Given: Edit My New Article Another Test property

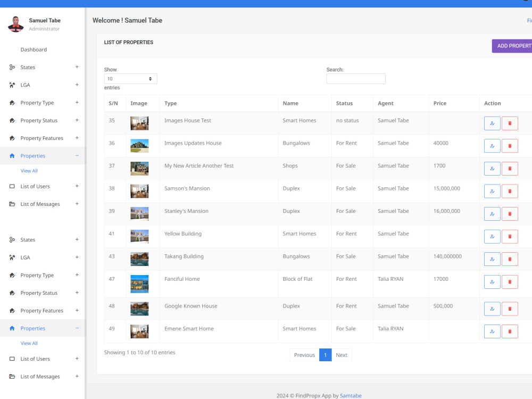Looking at the screenshot, I should [x=492, y=169].
